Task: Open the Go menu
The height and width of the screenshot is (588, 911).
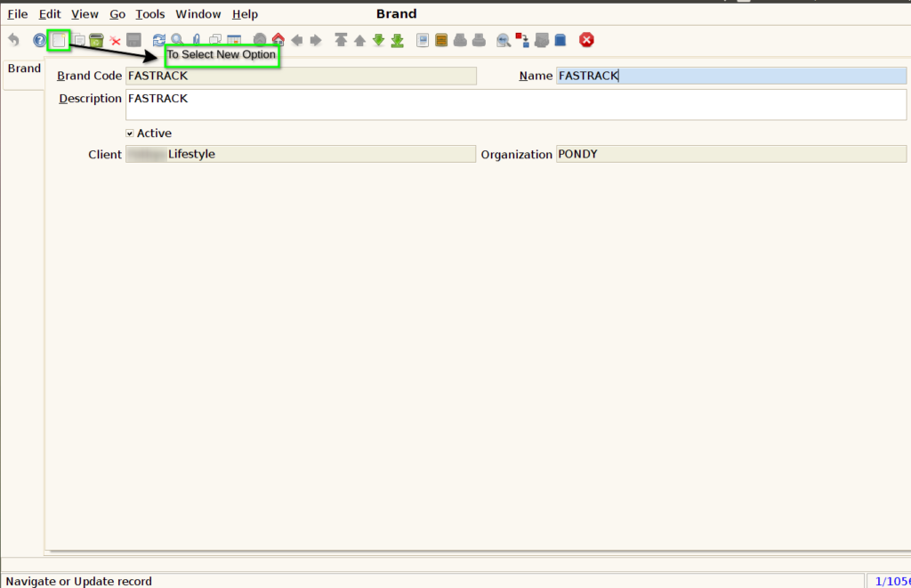Action: tap(117, 14)
